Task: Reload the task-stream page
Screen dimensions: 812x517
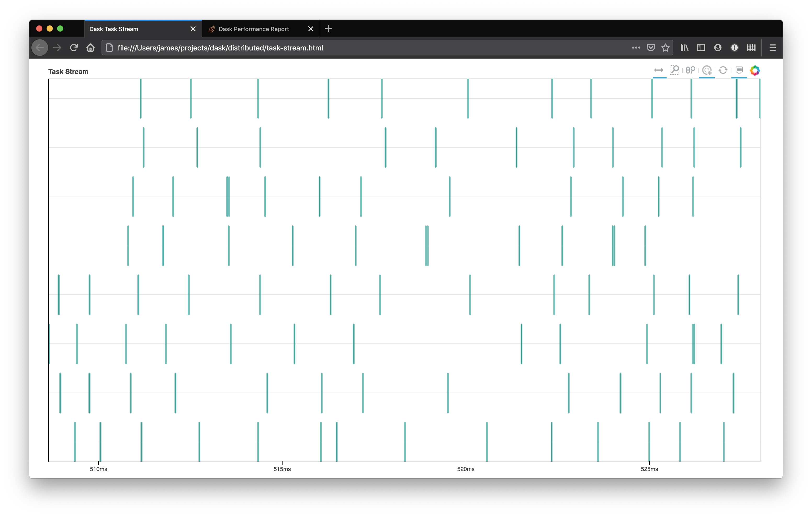Action: (74, 48)
